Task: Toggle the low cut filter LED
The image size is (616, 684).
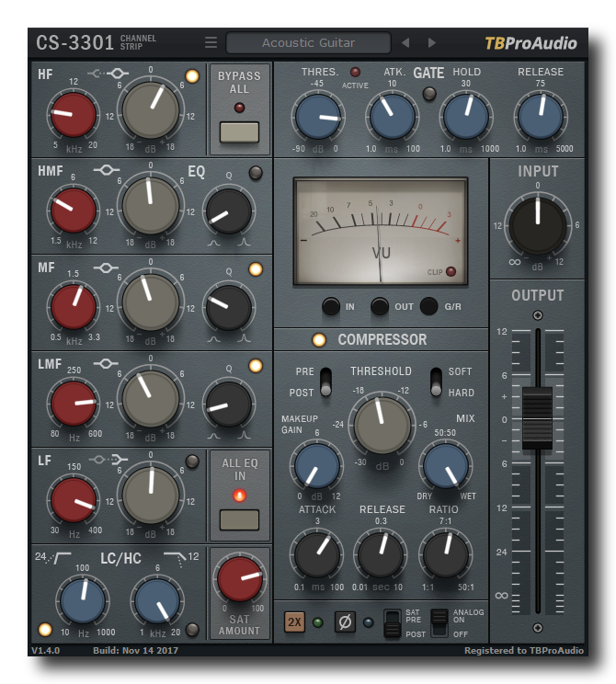Action: point(45,630)
